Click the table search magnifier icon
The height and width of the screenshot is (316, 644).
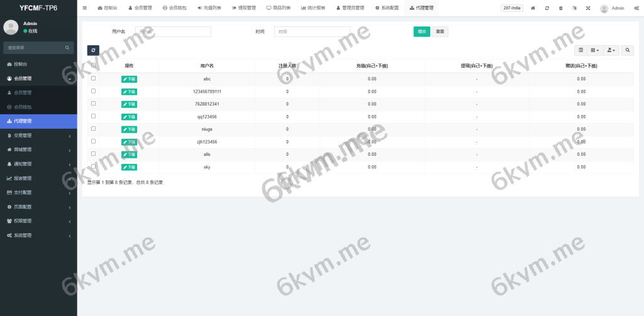tap(628, 50)
